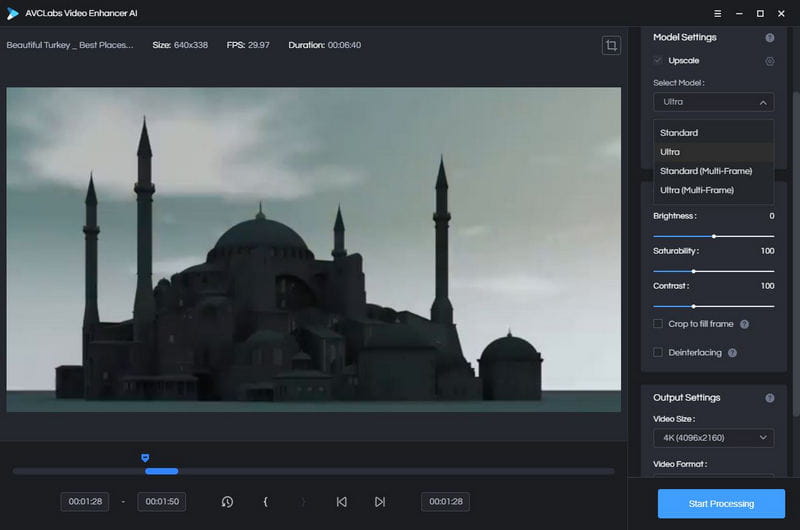Click the Start Processing button
Image resolution: width=800 pixels, height=530 pixels.
721,503
